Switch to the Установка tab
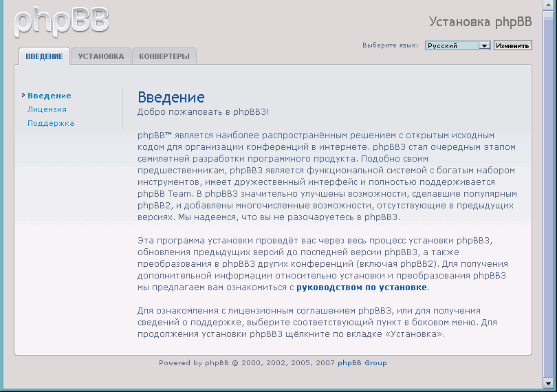Screen dimensions: 557x392 point(100,56)
